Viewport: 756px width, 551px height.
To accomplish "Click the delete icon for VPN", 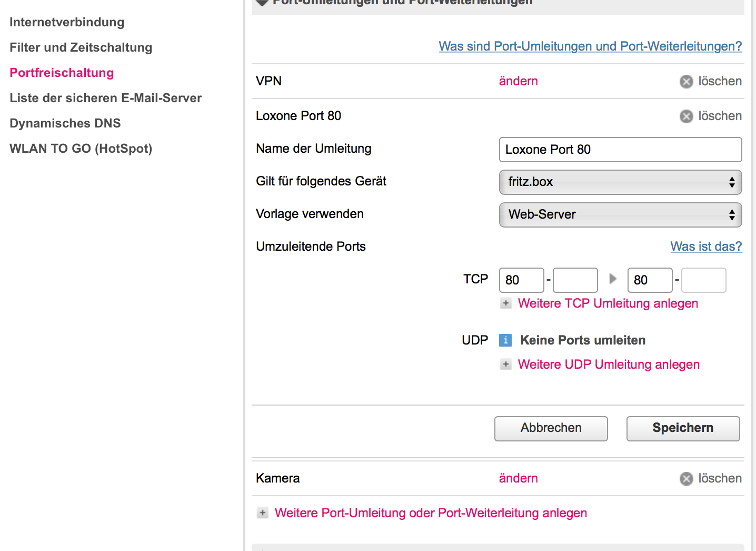I will [x=686, y=82].
